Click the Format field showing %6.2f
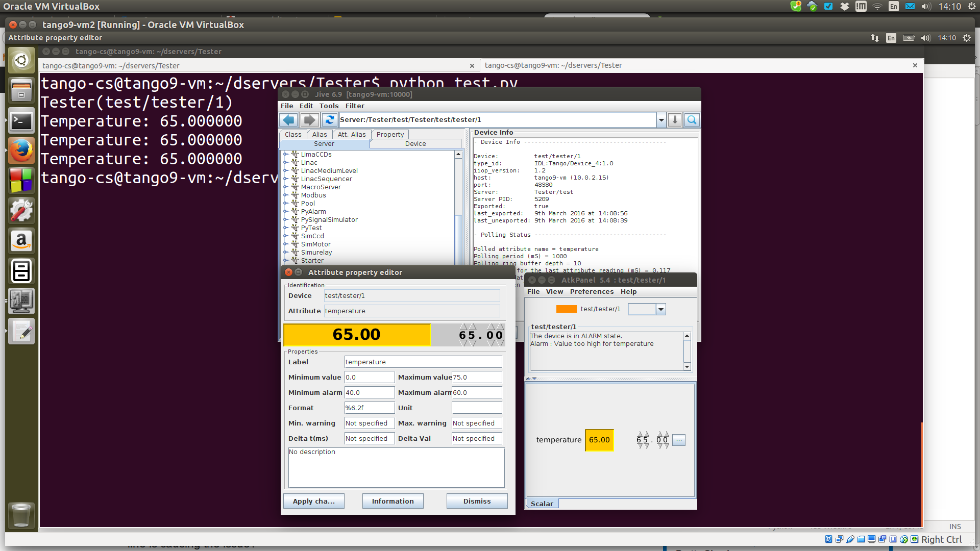 [370, 408]
